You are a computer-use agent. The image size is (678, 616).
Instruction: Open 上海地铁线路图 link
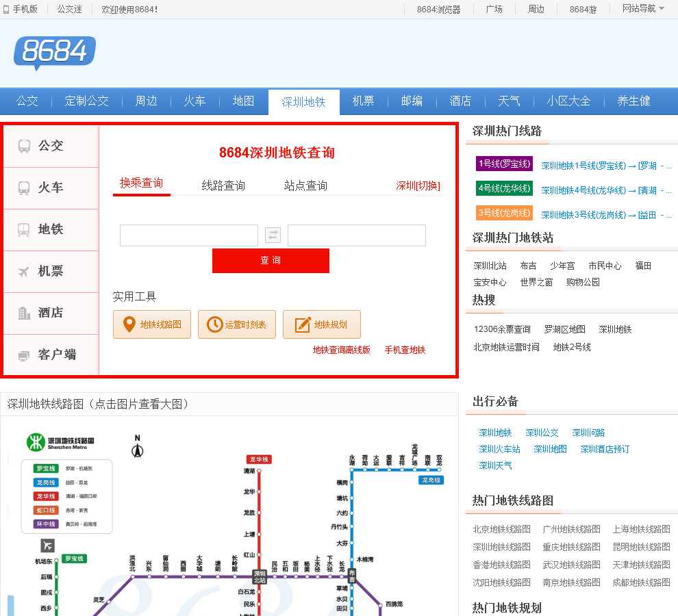pyautogui.click(x=641, y=529)
